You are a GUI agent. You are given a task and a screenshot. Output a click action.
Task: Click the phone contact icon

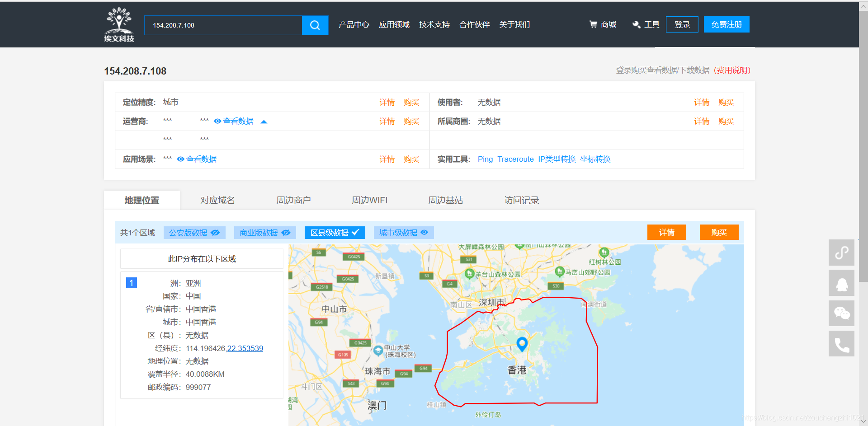click(841, 344)
